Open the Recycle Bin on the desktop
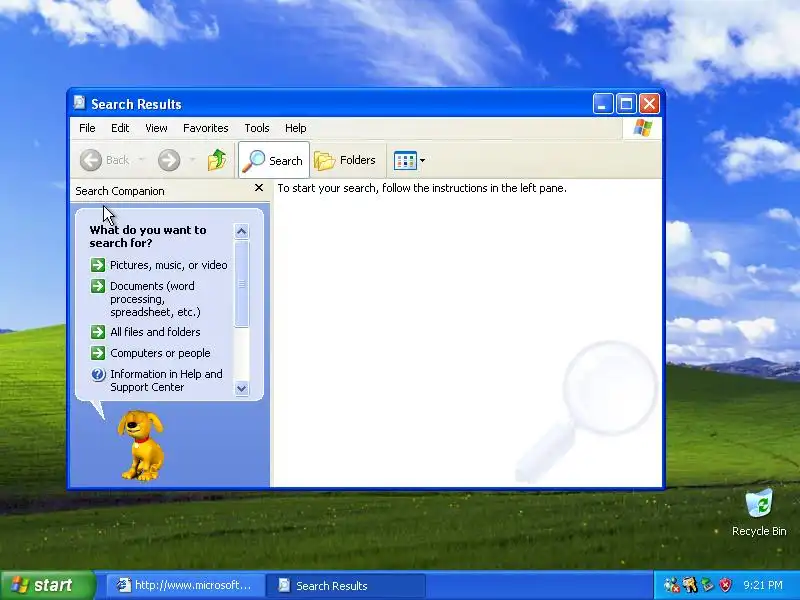This screenshot has width=800, height=600. [759, 513]
